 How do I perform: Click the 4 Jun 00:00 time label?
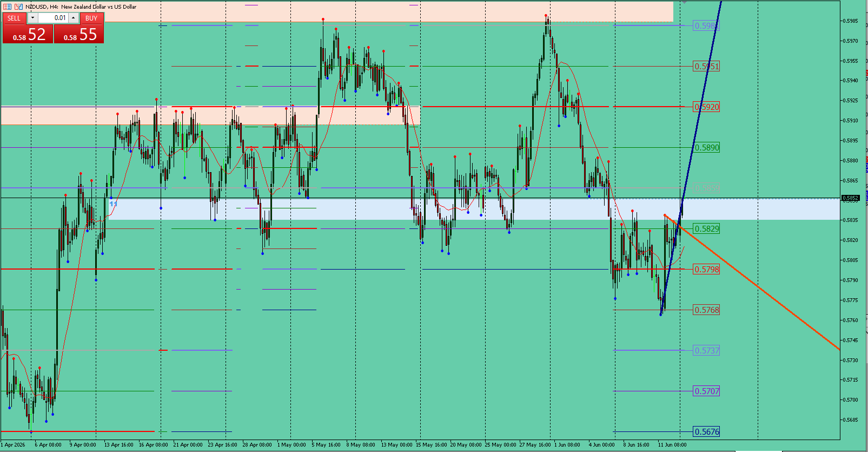602,445
